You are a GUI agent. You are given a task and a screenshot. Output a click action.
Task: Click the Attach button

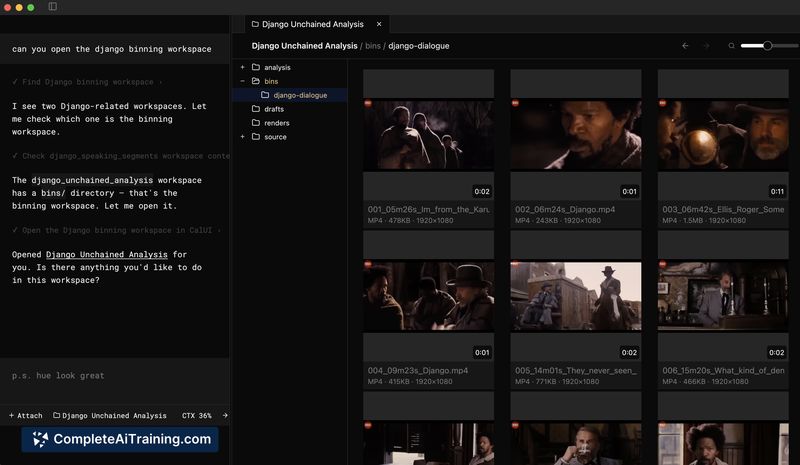tap(26, 415)
